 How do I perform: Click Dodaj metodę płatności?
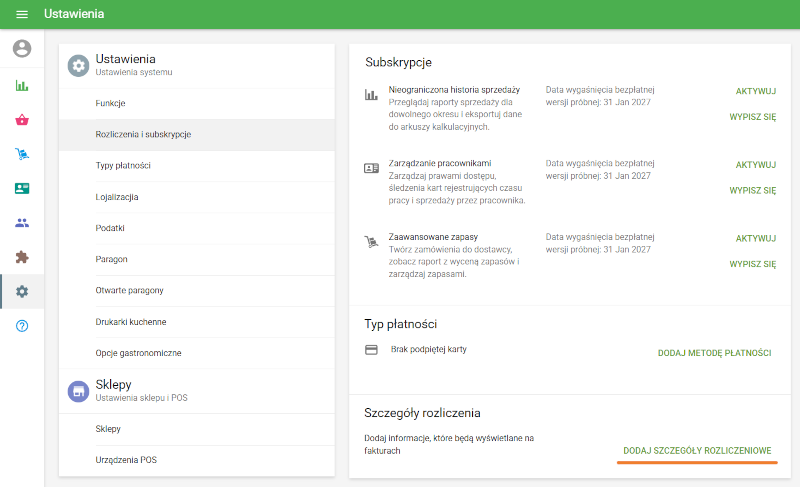tap(714, 353)
